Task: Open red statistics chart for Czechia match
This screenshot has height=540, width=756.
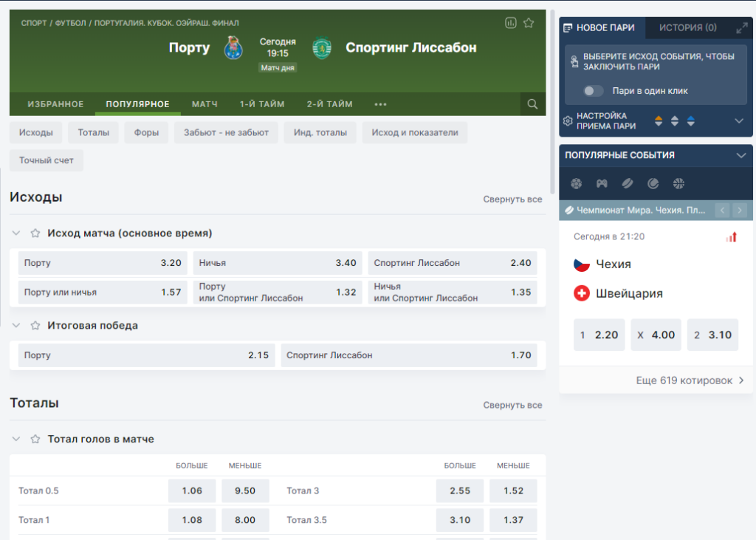Action: tap(732, 237)
